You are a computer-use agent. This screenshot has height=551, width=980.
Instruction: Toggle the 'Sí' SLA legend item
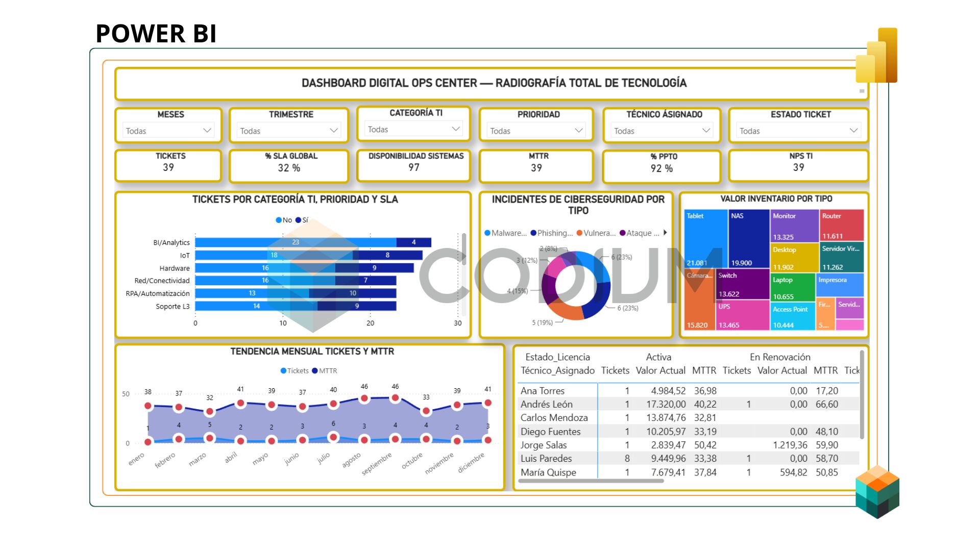coord(302,220)
